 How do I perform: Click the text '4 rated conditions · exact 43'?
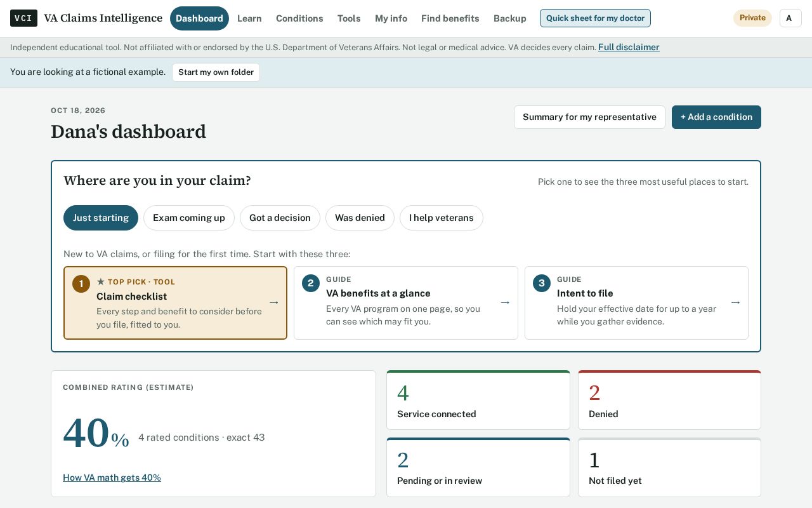(201, 438)
